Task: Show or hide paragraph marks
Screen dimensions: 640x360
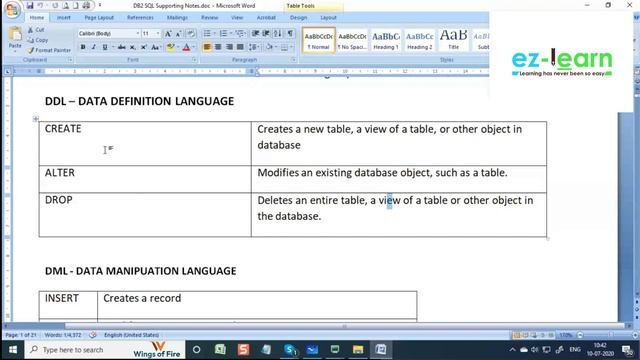Action: pos(290,33)
